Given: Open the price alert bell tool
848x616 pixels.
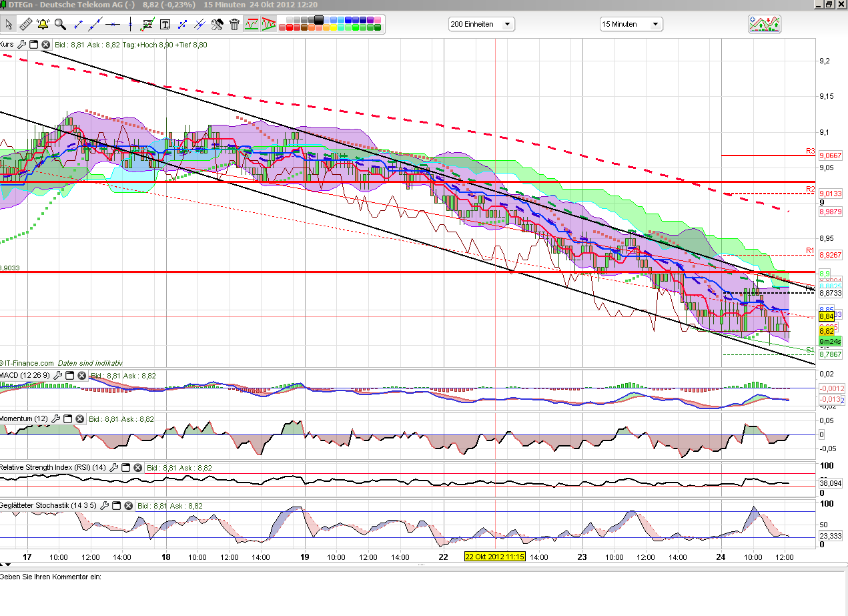Looking at the screenshot, I should (x=43, y=25).
